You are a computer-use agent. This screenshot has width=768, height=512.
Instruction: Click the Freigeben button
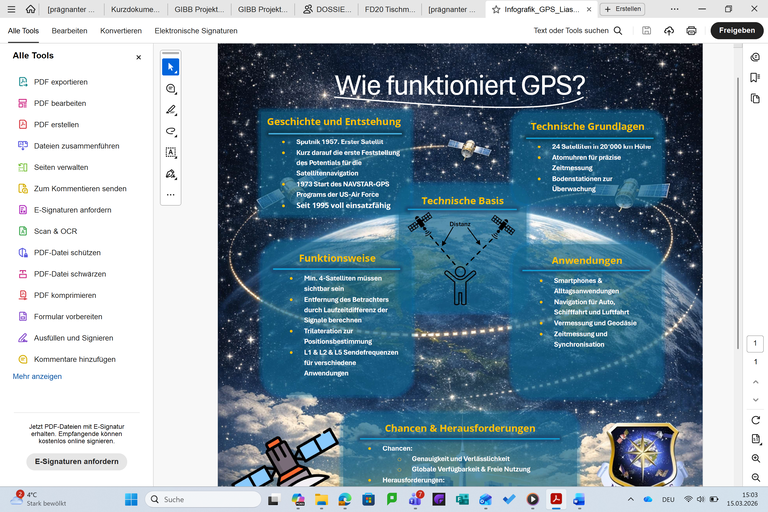coord(736,31)
